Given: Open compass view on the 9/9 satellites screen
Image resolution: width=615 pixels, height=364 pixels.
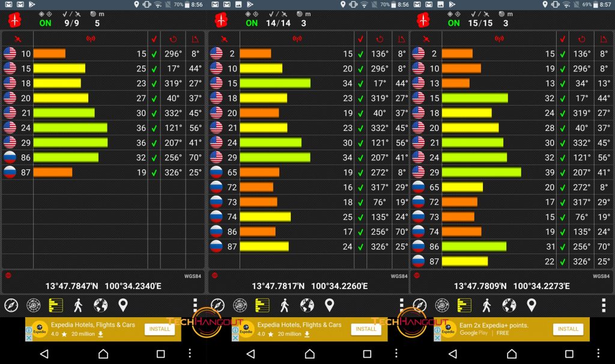Looking at the screenshot, I should [x=11, y=305].
